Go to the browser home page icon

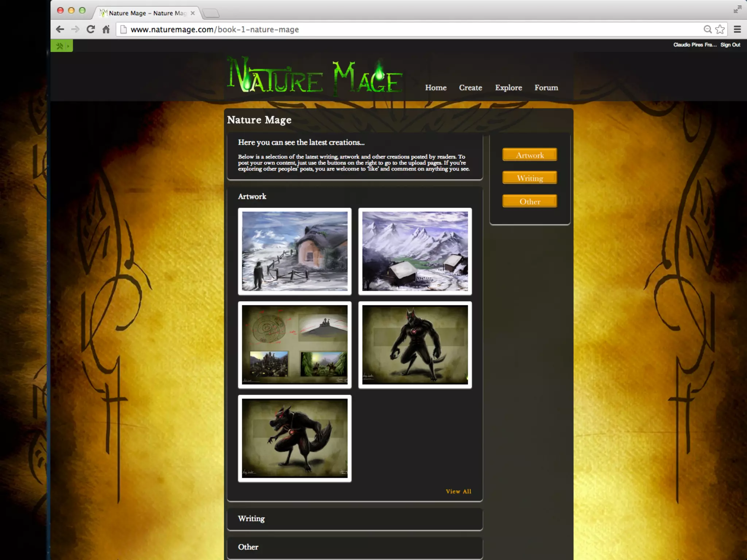point(106,30)
